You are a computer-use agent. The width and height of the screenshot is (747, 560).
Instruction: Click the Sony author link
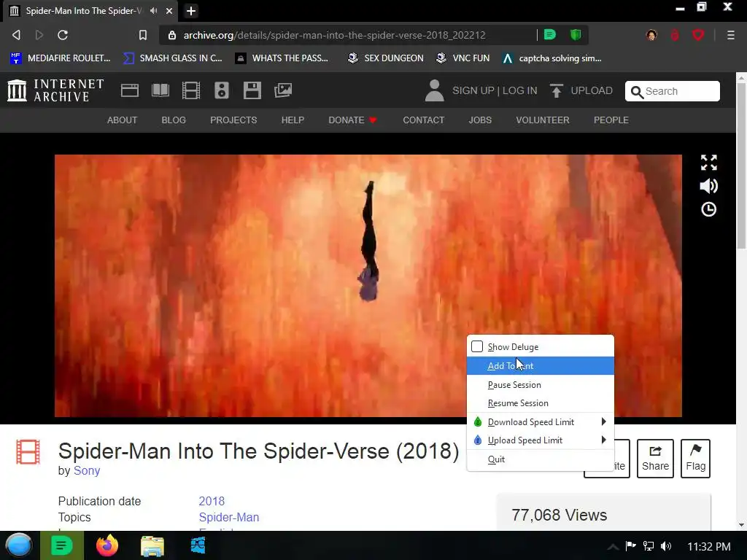(87, 470)
